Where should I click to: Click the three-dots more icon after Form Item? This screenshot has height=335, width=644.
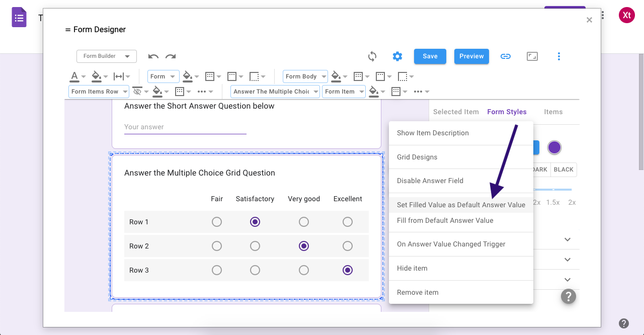click(x=418, y=92)
